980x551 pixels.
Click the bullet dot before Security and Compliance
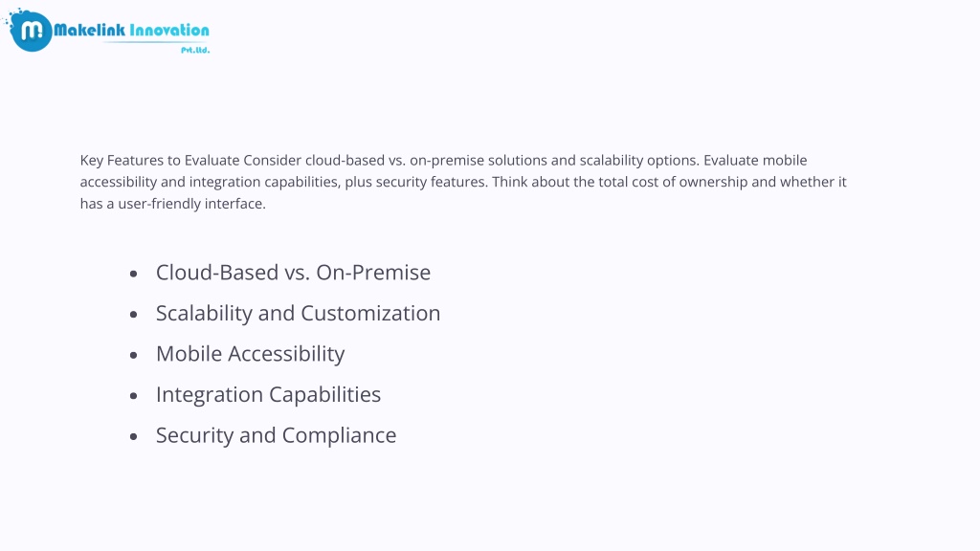pyautogui.click(x=133, y=436)
